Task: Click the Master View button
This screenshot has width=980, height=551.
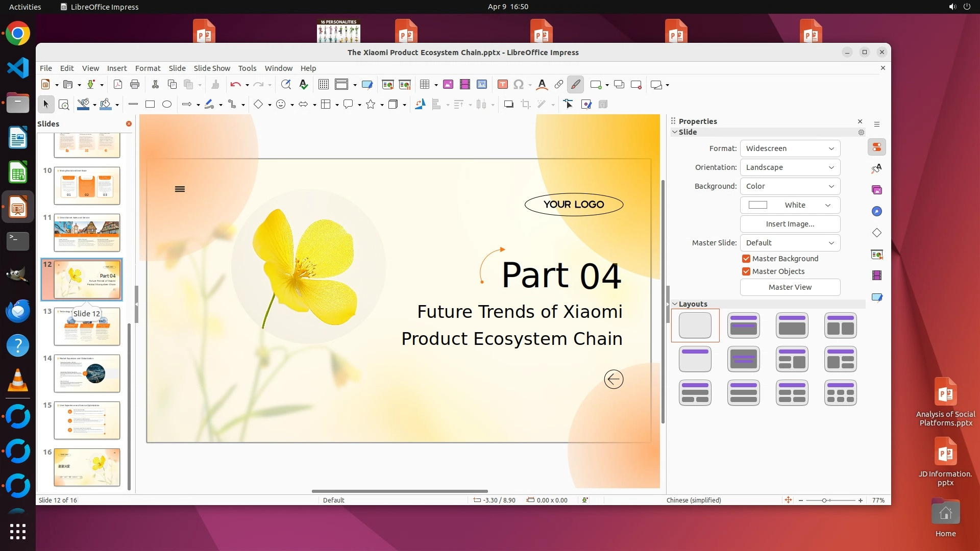Action: [790, 287]
